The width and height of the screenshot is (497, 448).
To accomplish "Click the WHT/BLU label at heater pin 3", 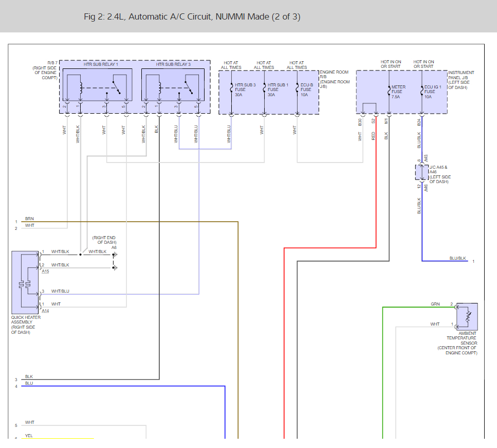I will click(60, 291).
